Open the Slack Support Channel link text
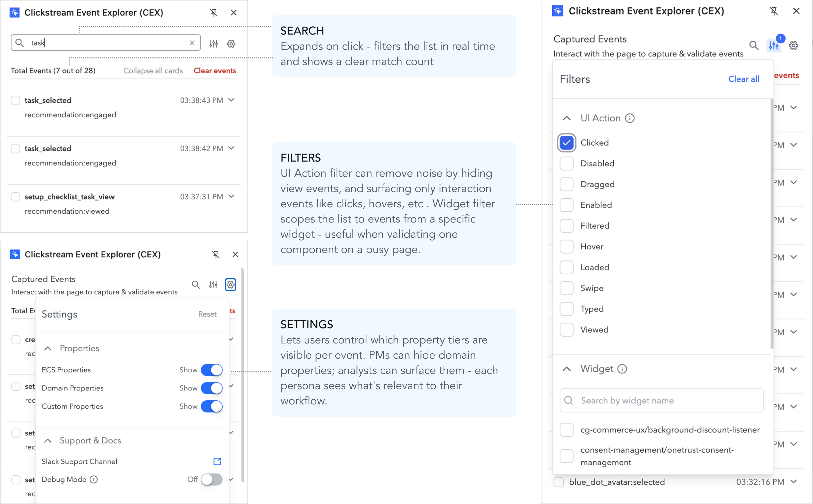This screenshot has width=813, height=504. (79, 461)
